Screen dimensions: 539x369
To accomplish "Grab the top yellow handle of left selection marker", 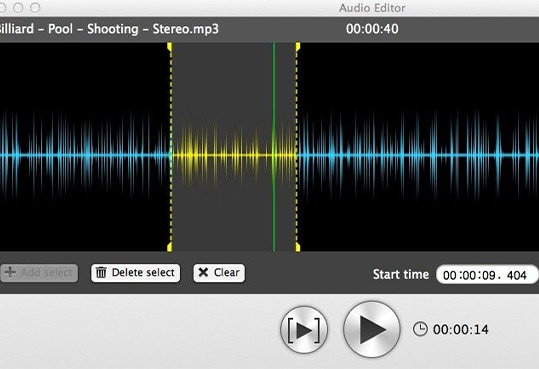I will click(x=169, y=47).
